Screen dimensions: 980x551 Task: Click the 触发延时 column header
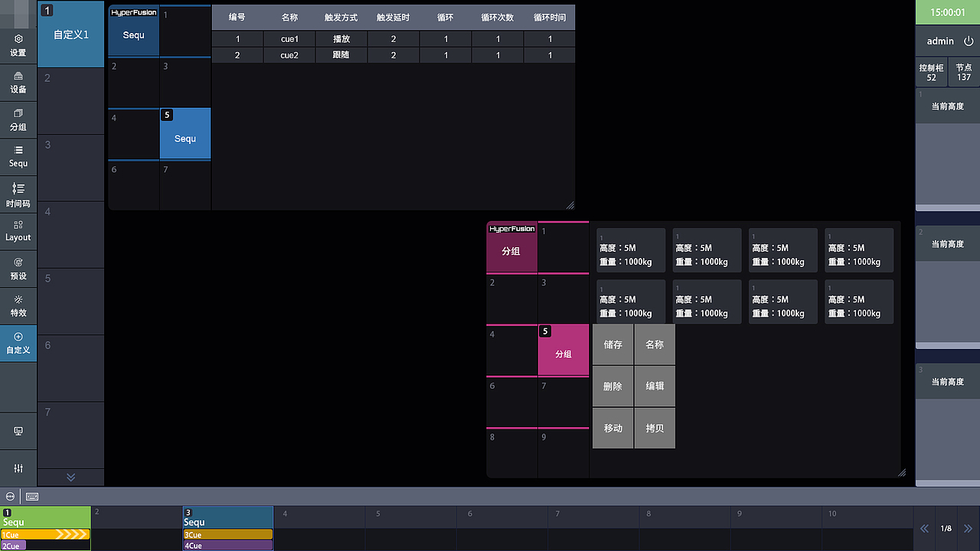394,18
